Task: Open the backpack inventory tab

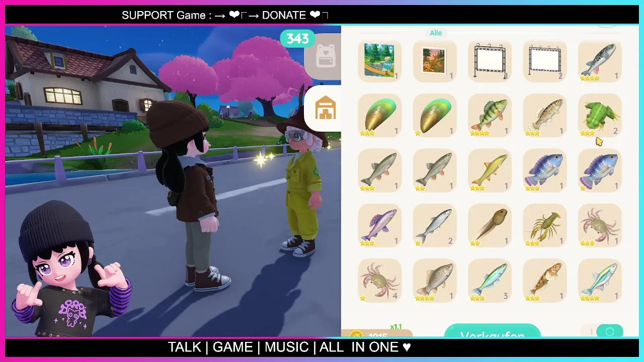Action: [325, 56]
